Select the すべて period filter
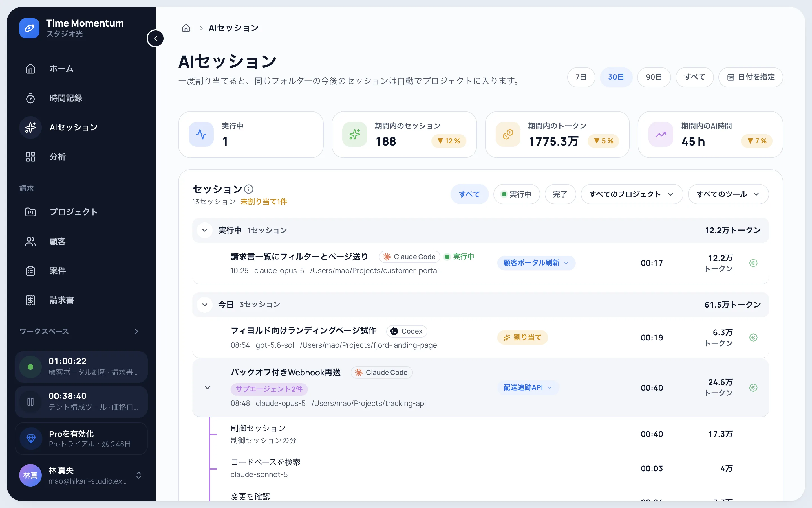This screenshot has width=812, height=508. coord(694,77)
